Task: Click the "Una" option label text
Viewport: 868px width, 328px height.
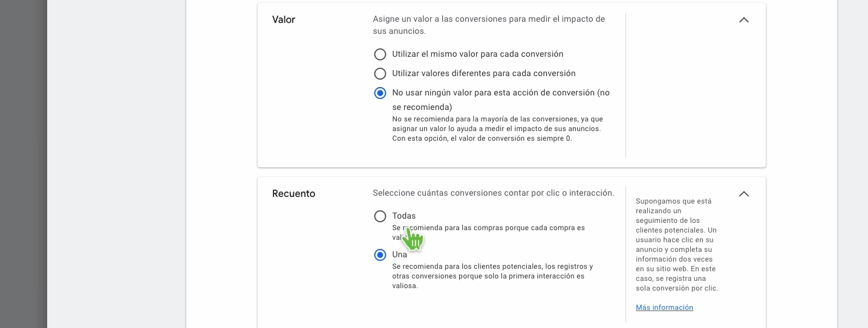Action: pos(400,255)
